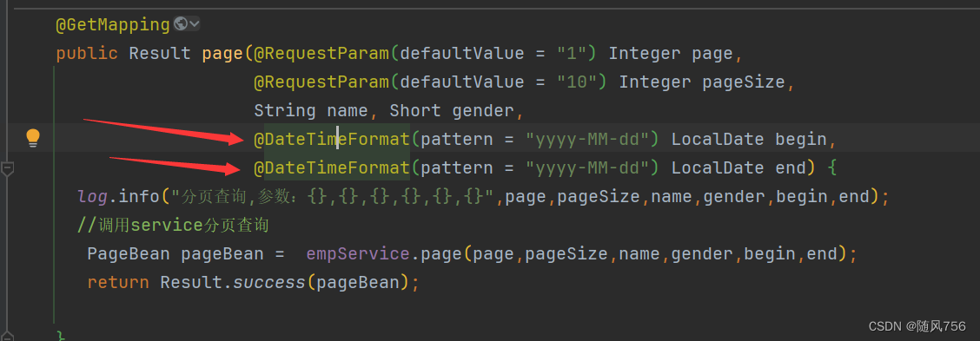
Task: Expand the chevron dropdown next to @GetMapping
Action: (195, 24)
